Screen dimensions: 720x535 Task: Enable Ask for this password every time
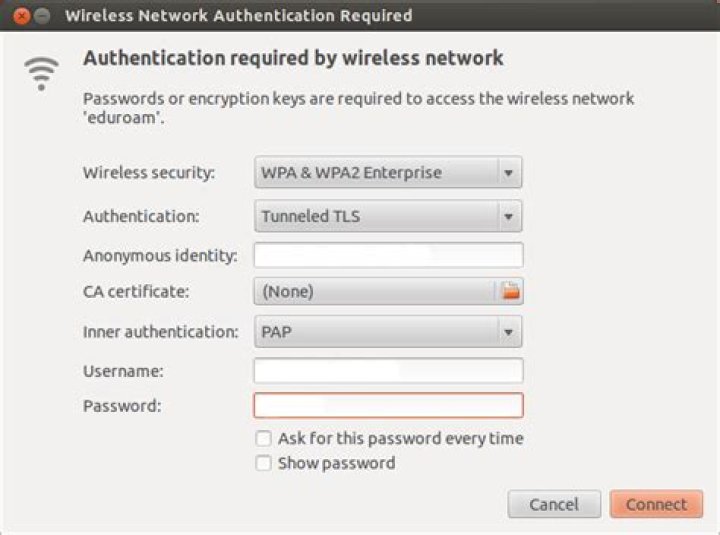[x=264, y=438]
